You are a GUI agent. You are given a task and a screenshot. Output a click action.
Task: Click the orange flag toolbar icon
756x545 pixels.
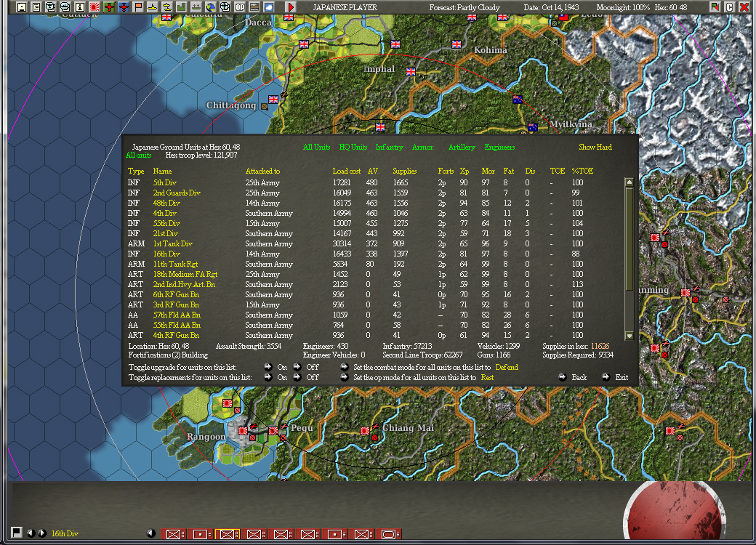tap(138, 7)
